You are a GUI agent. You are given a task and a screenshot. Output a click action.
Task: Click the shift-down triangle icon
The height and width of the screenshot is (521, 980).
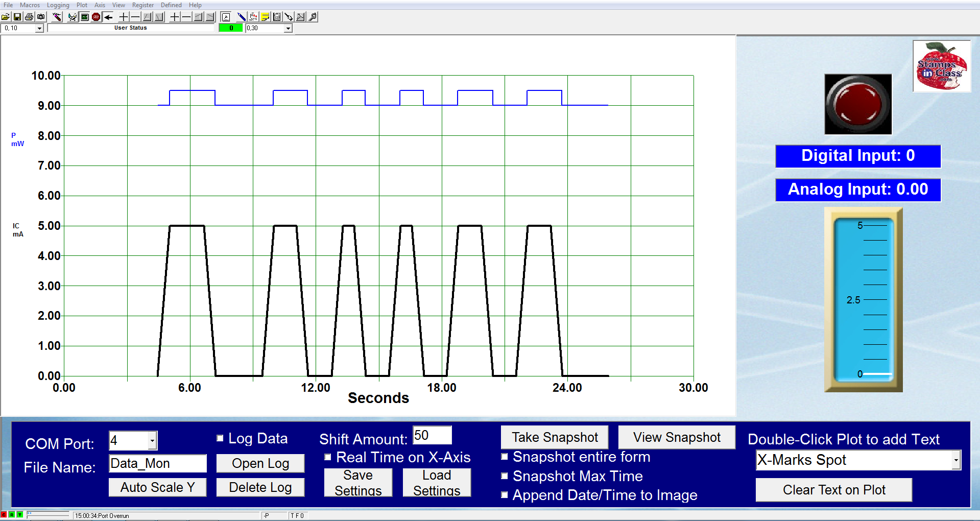(159, 17)
